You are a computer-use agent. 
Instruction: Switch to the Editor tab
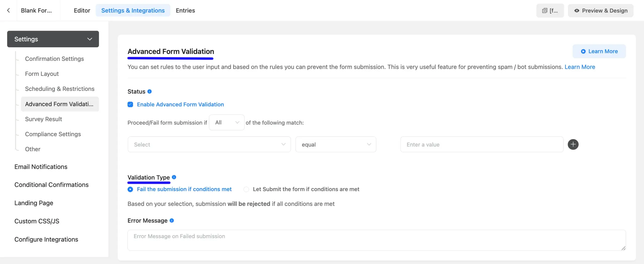(x=82, y=10)
